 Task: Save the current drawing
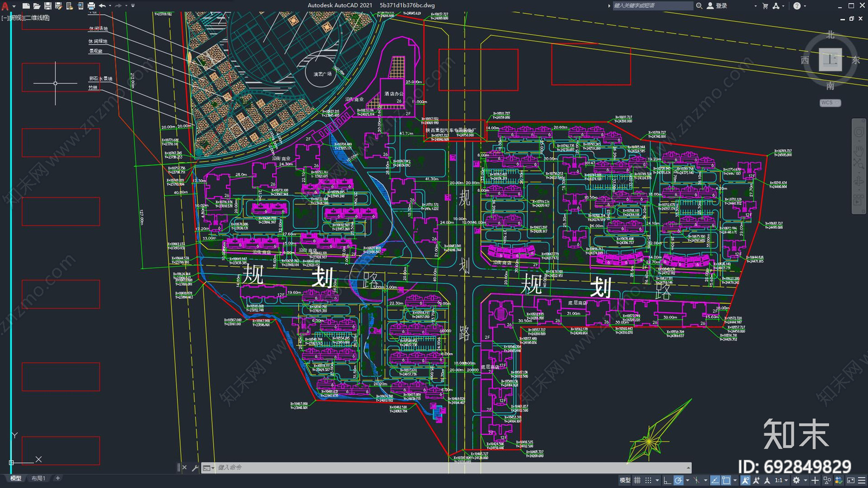[48, 5]
